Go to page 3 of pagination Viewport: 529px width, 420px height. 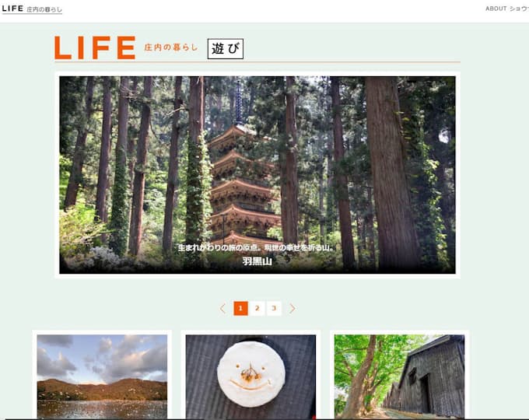pos(274,308)
